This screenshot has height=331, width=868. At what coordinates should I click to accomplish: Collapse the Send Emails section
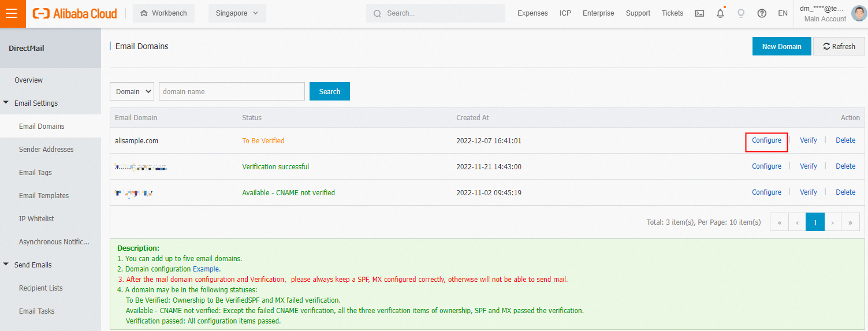[x=6, y=265]
